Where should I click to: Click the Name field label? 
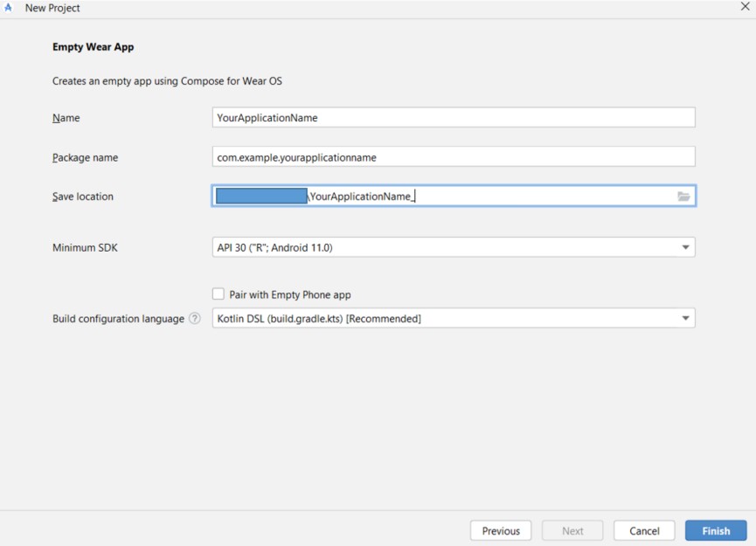click(x=66, y=118)
